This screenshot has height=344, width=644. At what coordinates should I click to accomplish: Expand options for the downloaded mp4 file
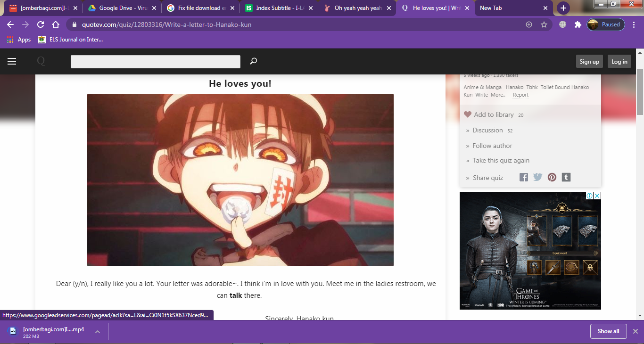(x=98, y=332)
